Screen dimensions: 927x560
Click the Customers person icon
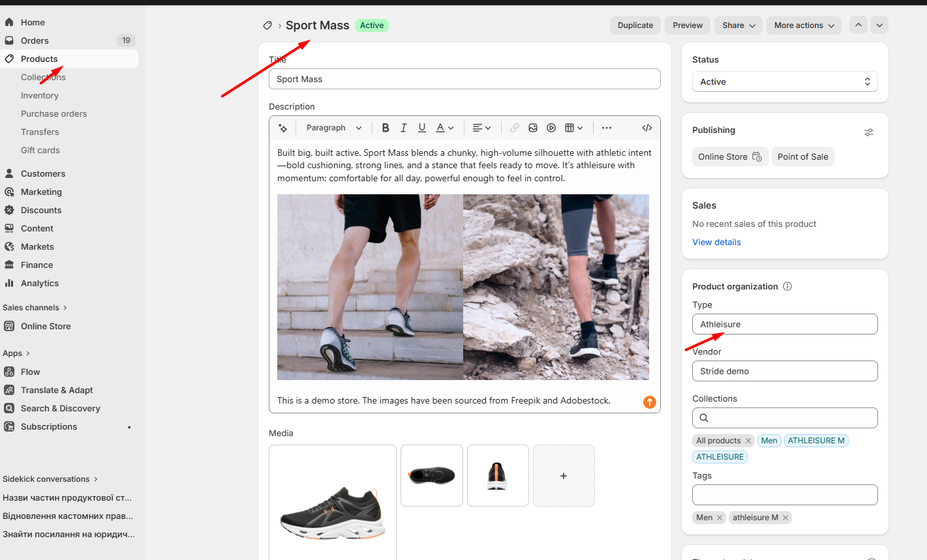9,173
